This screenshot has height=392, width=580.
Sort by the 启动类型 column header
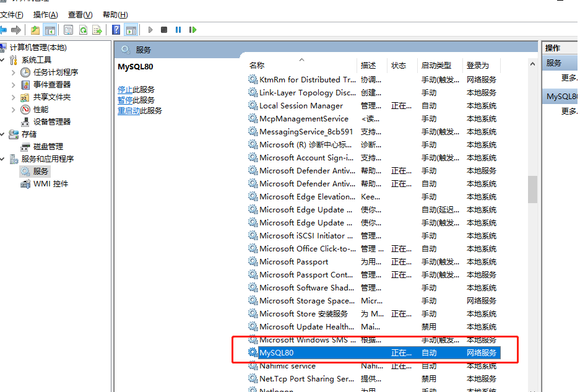(440, 66)
